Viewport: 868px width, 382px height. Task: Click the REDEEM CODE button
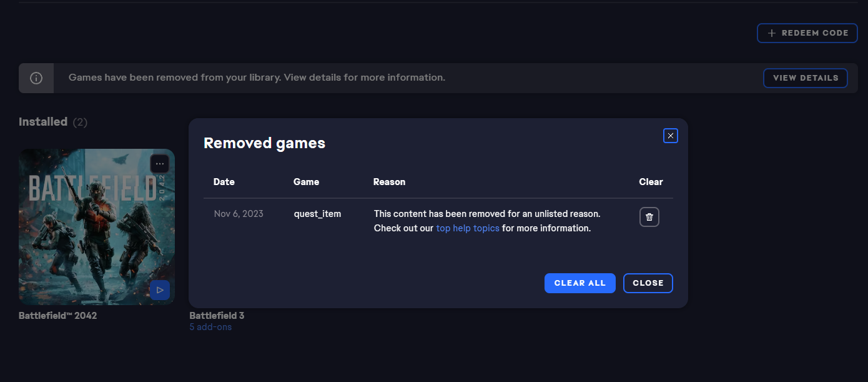[807, 33]
